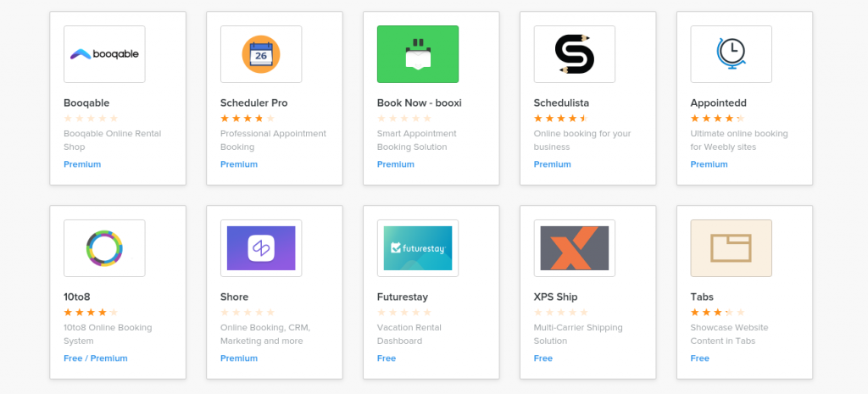Open the Booqable title link
Viewport: 868px width, 394px height.
pos(86,103)
